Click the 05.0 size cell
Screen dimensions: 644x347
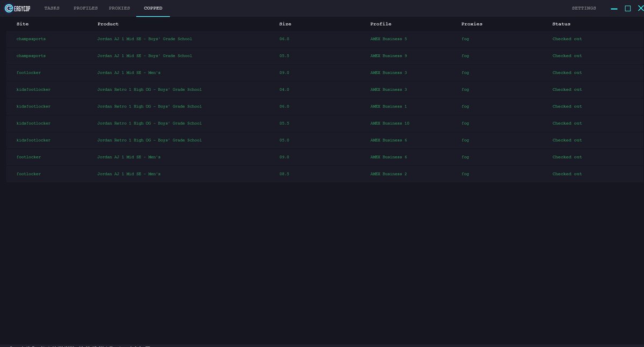click(284, 140)
